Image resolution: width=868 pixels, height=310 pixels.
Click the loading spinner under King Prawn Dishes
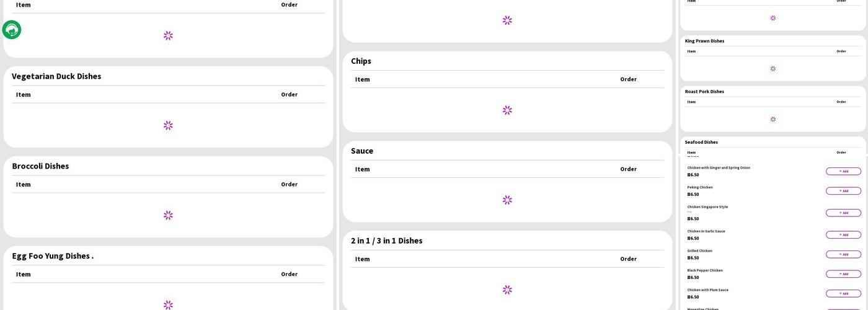773,69
